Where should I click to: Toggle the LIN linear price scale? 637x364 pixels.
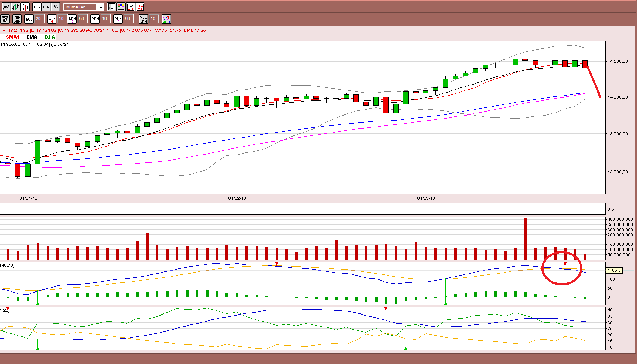(46, 7)
